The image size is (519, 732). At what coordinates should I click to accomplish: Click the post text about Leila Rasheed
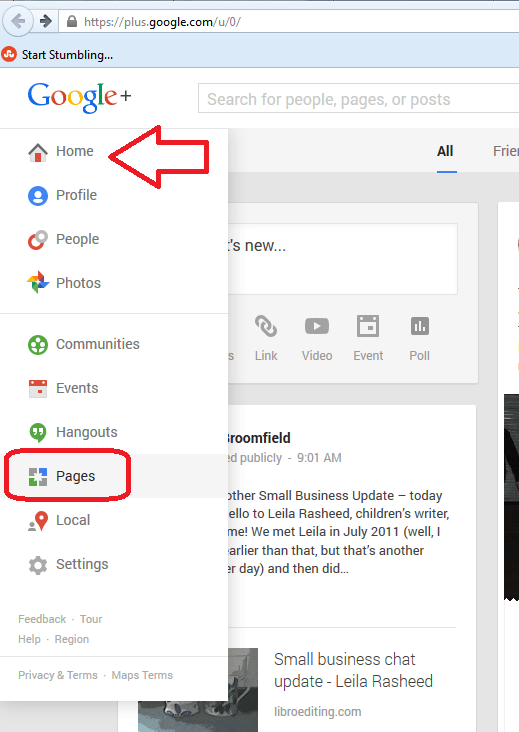tap(338, 532)
